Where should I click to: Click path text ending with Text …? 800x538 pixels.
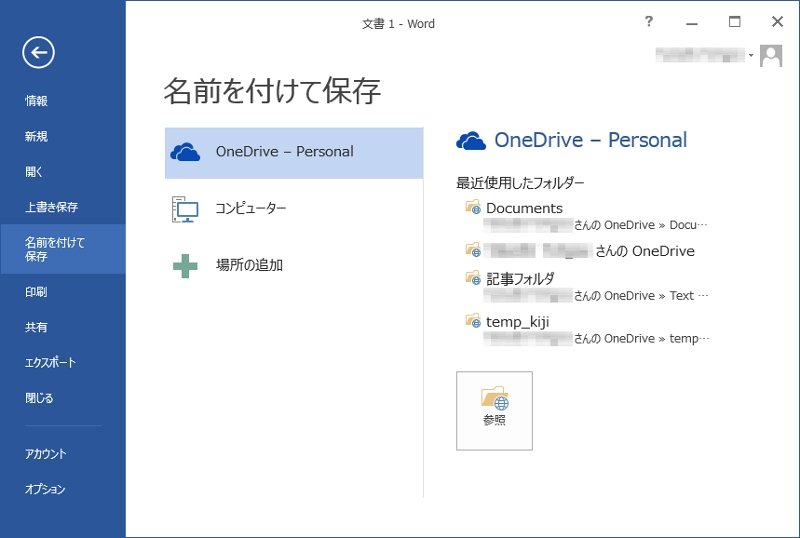[x=596, y=296]
